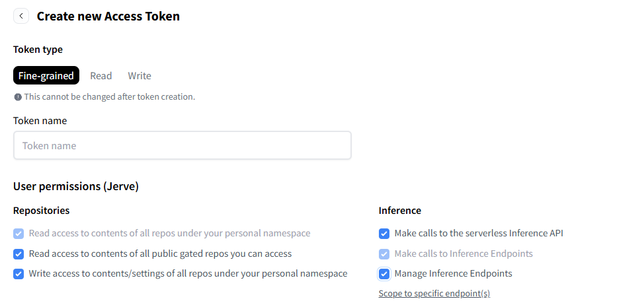Toggle read access to personal namespace repos checkbox
644x305 pixels.
point(19,234)
